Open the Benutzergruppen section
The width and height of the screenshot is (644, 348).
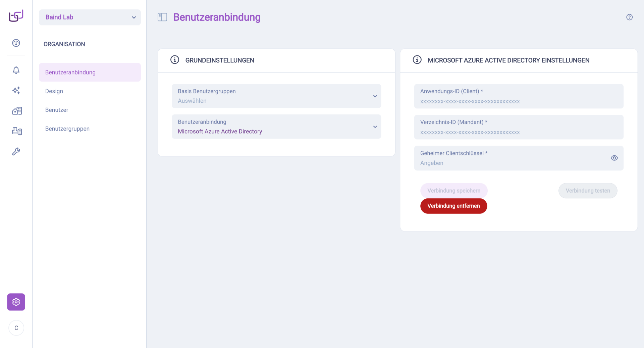pos(67,129)
